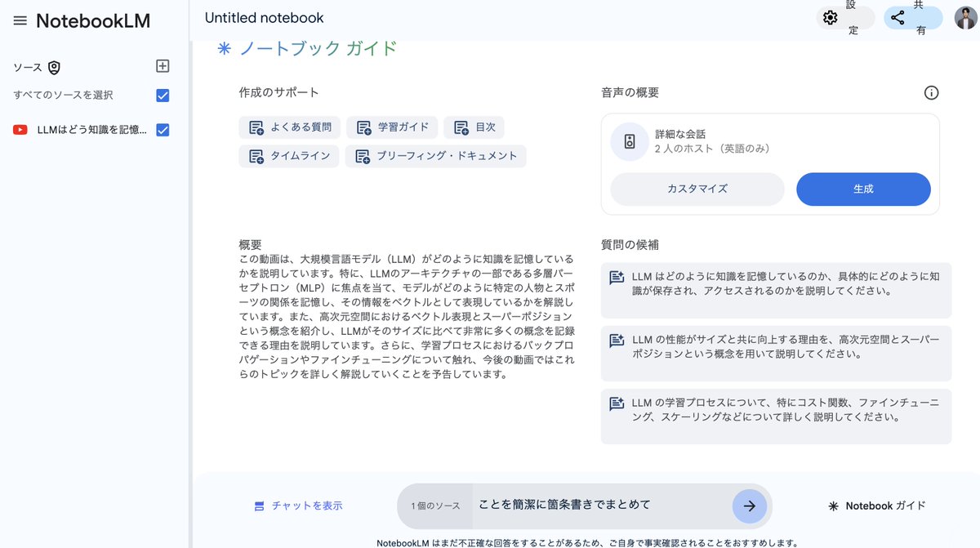Image resolution: width=980 pixels, height=548 pixels.
Task: Generate a タイムライン
Action: [289, 156]
